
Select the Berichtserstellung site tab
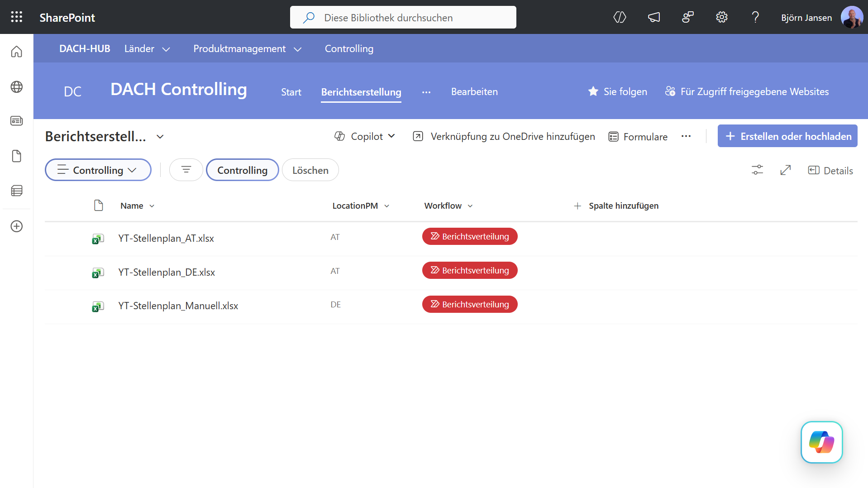(361, 92)
